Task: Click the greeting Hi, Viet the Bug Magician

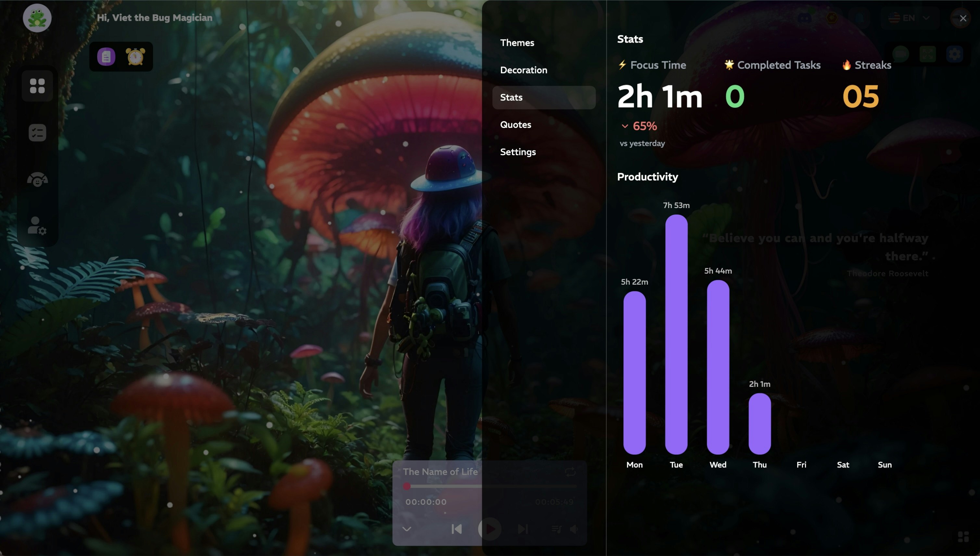Action: [155, 18]
